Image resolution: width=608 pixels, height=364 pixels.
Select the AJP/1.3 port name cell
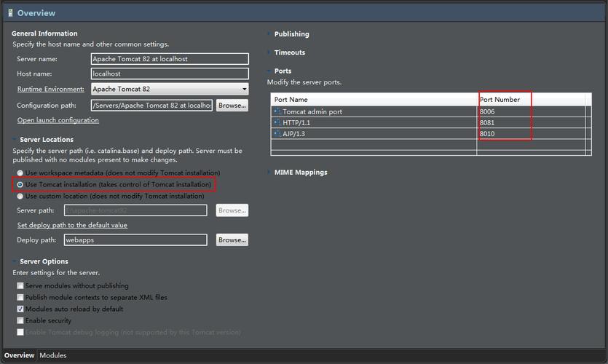click(x=374, y=133)
